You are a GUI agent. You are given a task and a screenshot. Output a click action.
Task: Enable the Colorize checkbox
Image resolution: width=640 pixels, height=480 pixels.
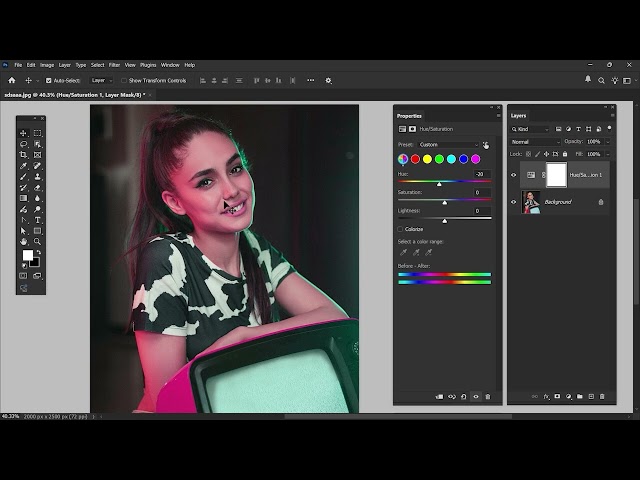click(x=400, y=229)
